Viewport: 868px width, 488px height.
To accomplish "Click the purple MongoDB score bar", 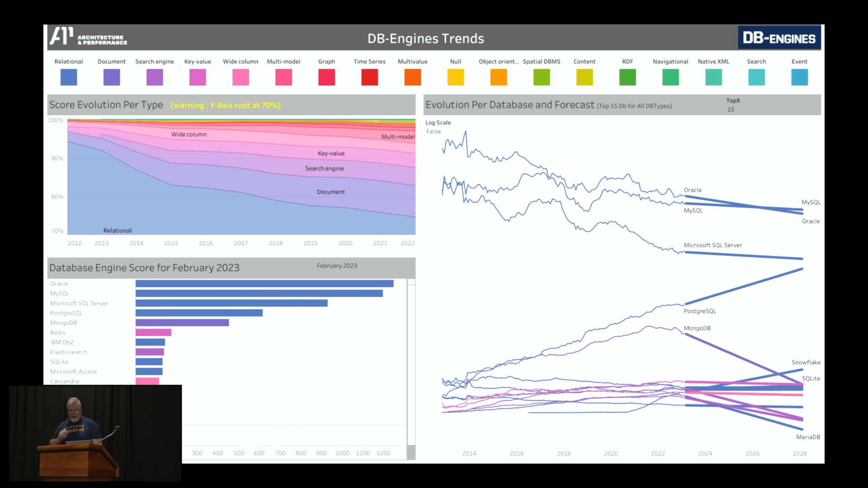I will [182, 323].
